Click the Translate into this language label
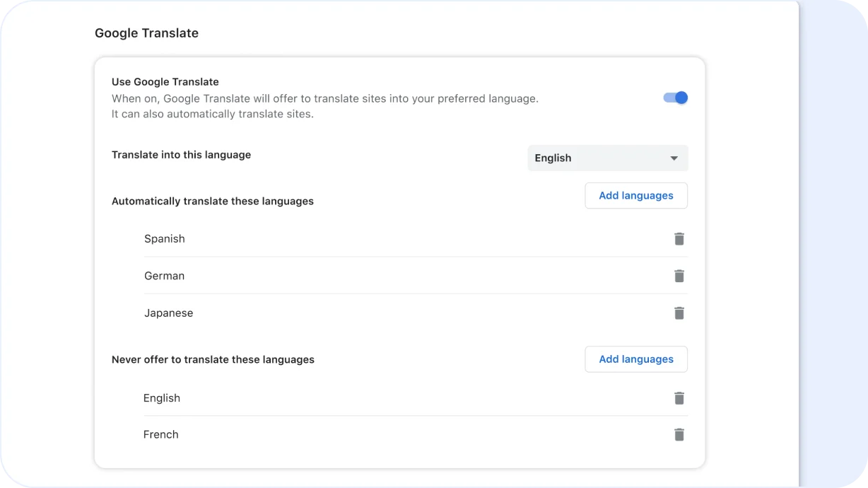The width and height of the screenshot is (868, 488). click(181, 155)
